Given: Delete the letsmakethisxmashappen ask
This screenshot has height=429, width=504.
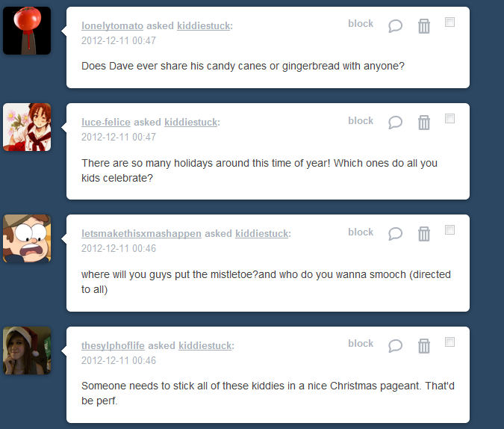Looking at the screenshot, I should point(423,234).
